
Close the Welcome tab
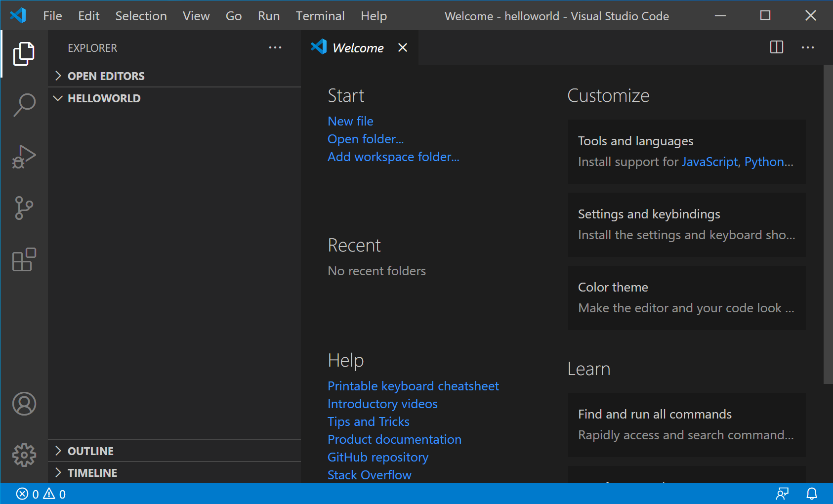coord(403,47)
